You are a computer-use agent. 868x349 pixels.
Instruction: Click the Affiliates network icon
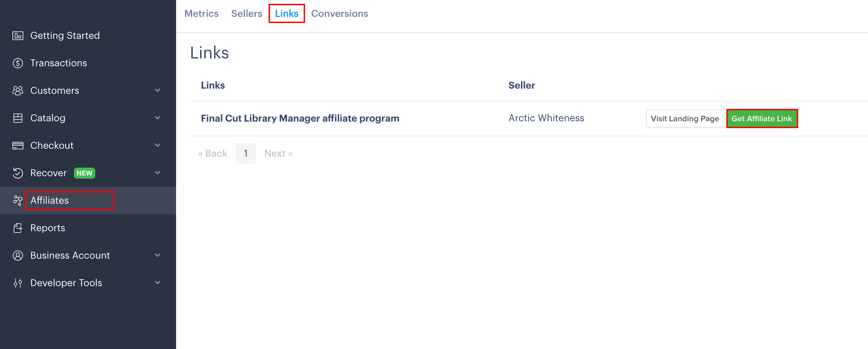click(x=18, y=201)
